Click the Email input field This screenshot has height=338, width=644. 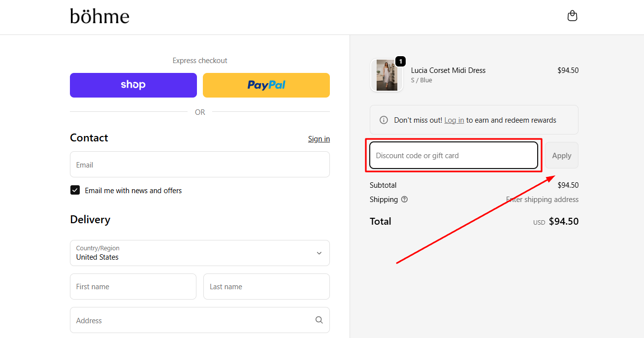[x=199, y=164]
